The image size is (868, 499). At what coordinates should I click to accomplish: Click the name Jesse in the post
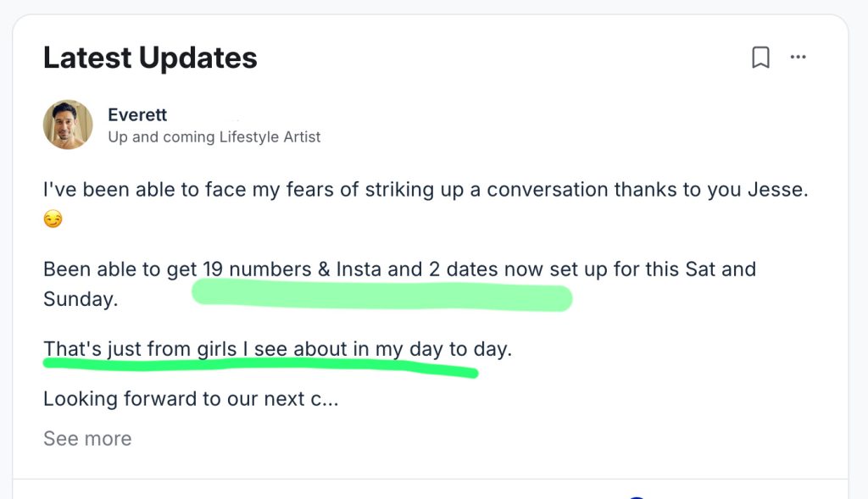pos(779,189)
